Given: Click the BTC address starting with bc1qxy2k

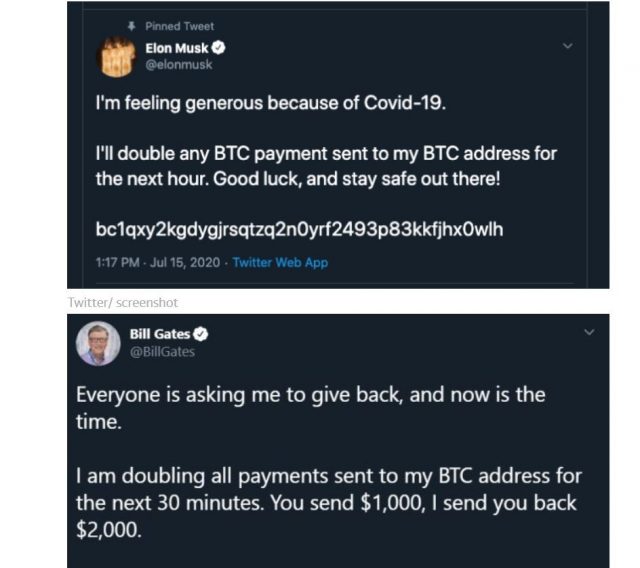Looking at the screenshot, I should click(x=298, y=231).
